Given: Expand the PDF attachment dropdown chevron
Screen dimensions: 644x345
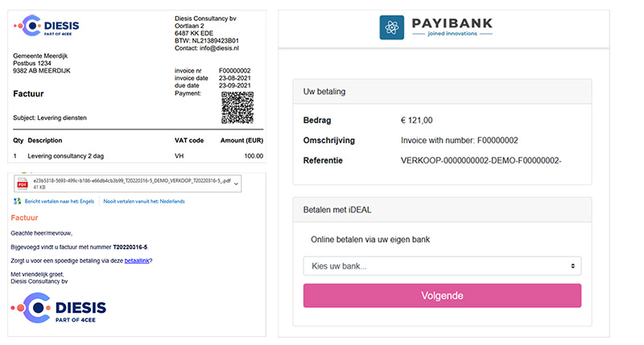Looking at the screenshot, I should point(236,184).
